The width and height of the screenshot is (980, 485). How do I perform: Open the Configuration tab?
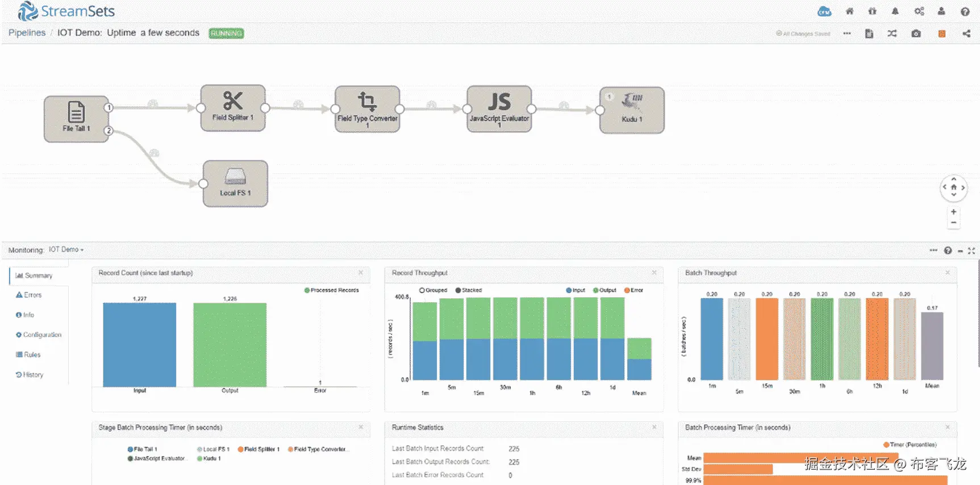39,335
